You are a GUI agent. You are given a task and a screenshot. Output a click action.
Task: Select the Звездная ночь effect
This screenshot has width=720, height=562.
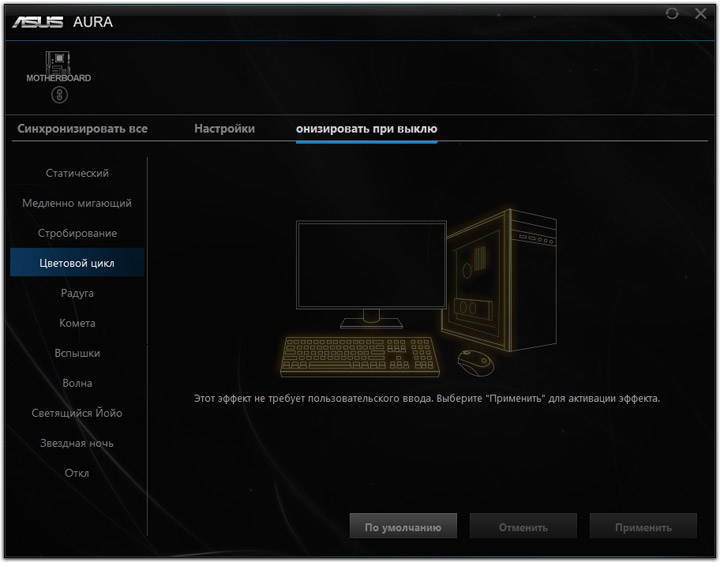point(77,443)
